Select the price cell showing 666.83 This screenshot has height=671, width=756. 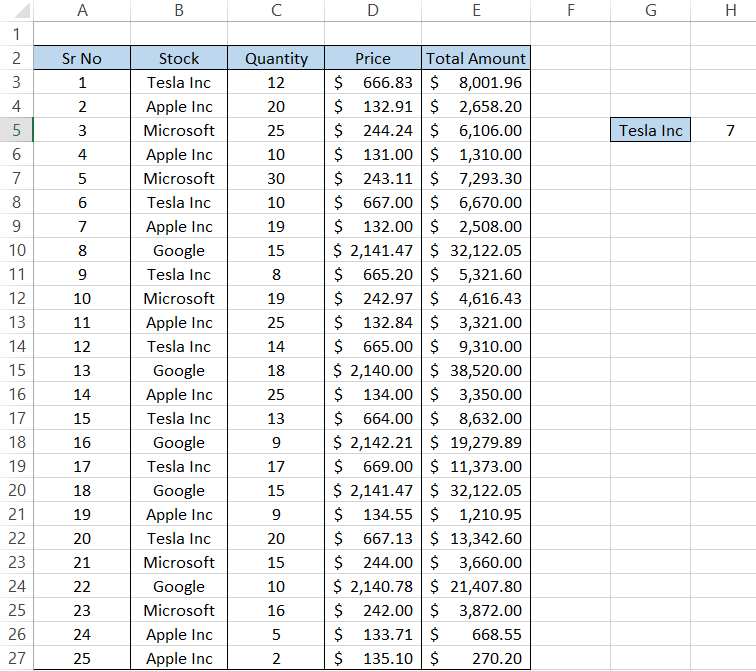point(373,82)
